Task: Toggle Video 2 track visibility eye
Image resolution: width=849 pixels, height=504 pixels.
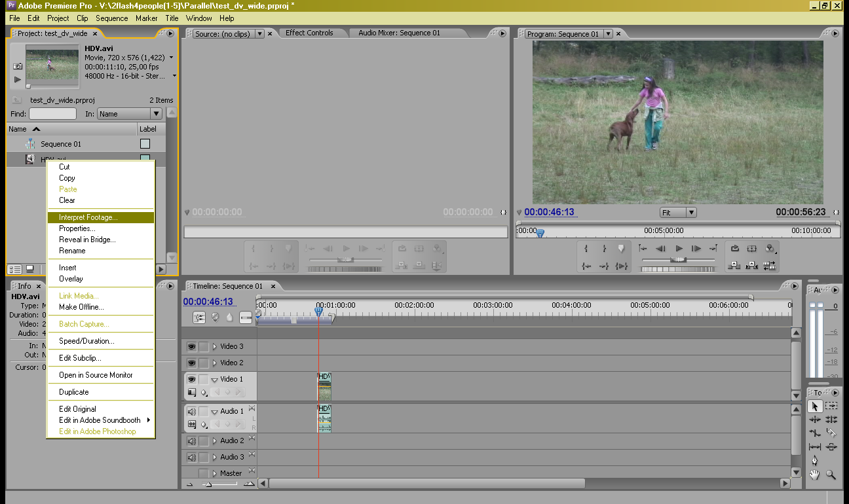Action: pos(192,363)
